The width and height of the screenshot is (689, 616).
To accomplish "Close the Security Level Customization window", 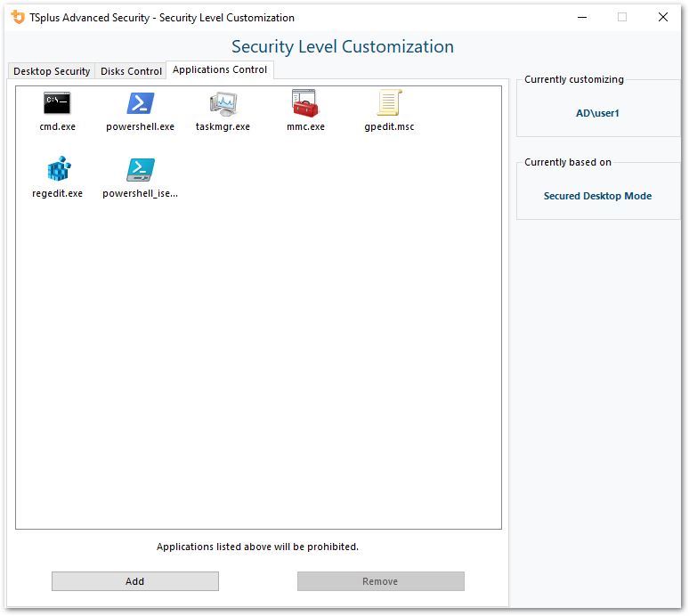I will 662,17.
